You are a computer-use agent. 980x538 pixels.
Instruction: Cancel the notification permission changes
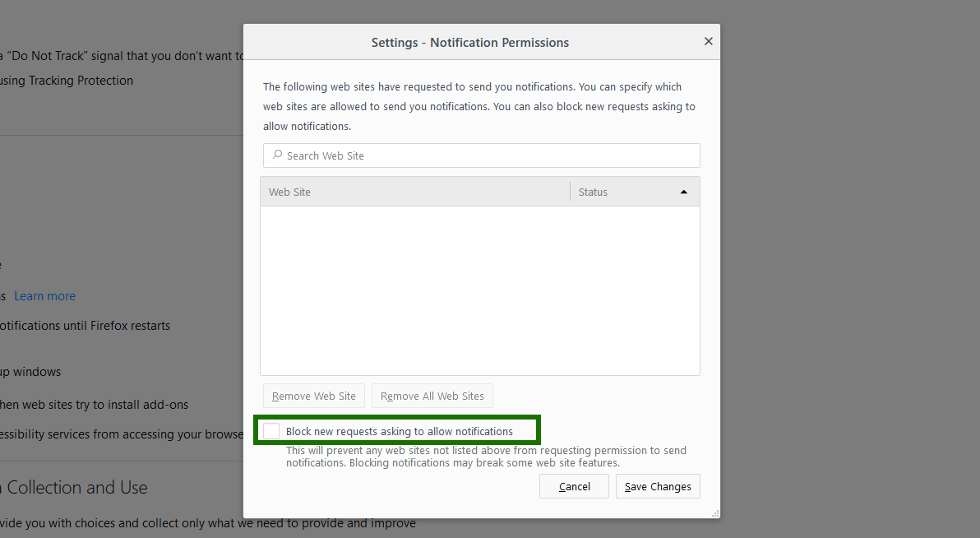tap(574, 486)
